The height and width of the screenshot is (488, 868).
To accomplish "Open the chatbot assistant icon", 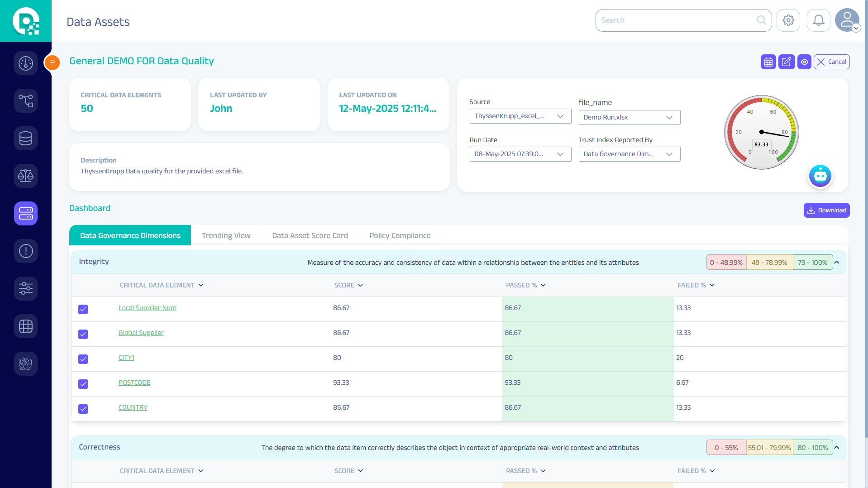I will (820, 176).
